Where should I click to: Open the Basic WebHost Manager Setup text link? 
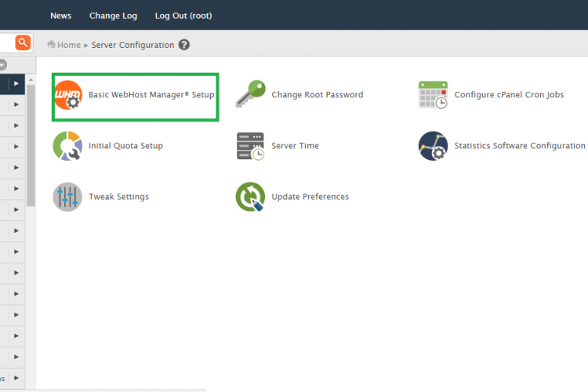[151, 95]
